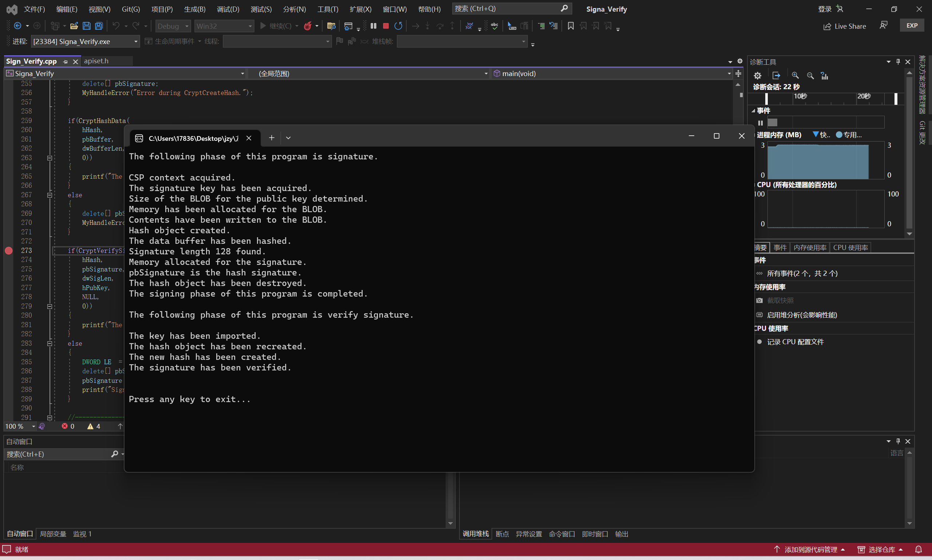Switch to the apiset.h tab
The image size is (932, 560).
click(96, 61)
